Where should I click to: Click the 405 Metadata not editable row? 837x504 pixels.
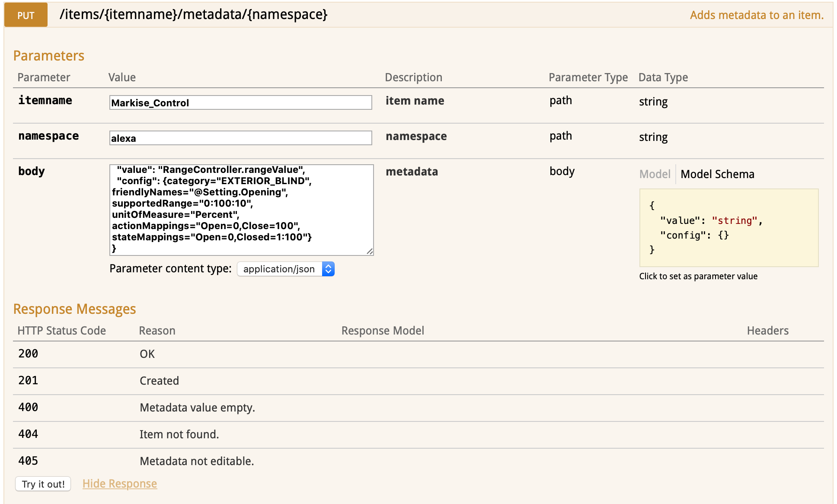pyautogui.click(x=197, y=461)
